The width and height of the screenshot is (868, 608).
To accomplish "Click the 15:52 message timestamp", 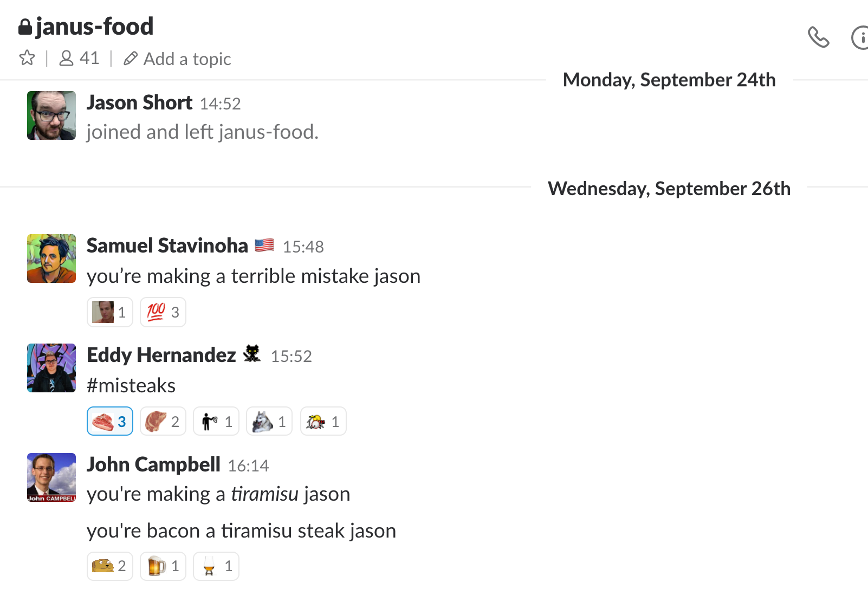I will (292, 356).
